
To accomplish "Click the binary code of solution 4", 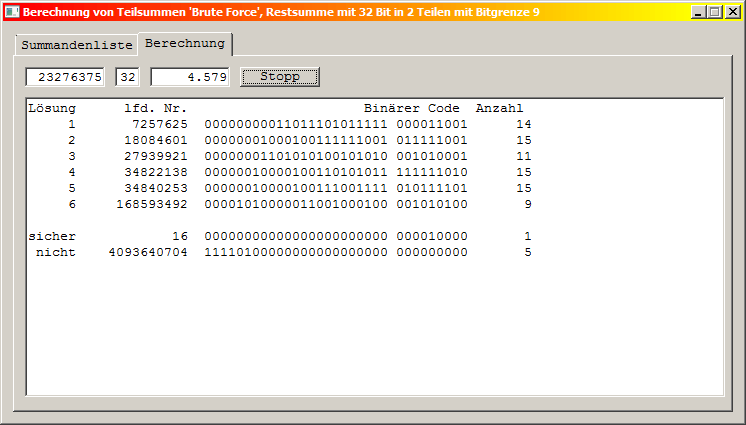I will pos(335,172).
